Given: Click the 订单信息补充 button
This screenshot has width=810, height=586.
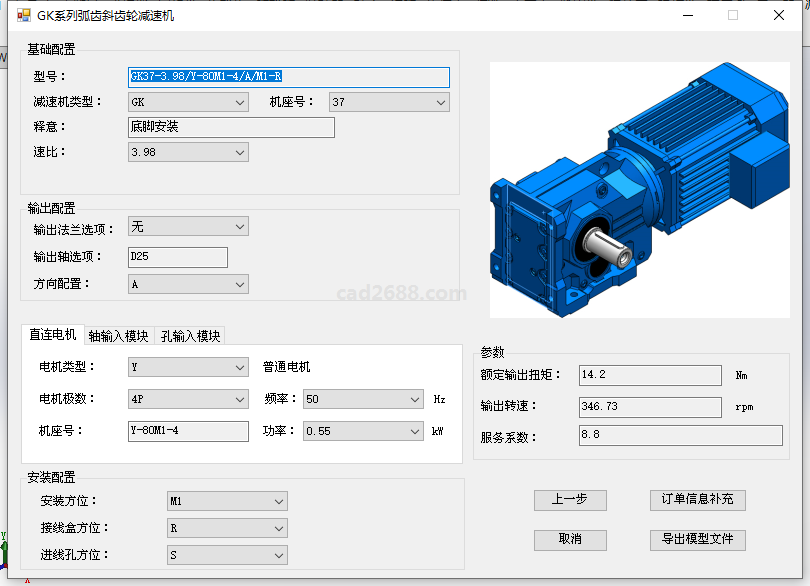Looking at the screenshot, I should coord(697,499).
